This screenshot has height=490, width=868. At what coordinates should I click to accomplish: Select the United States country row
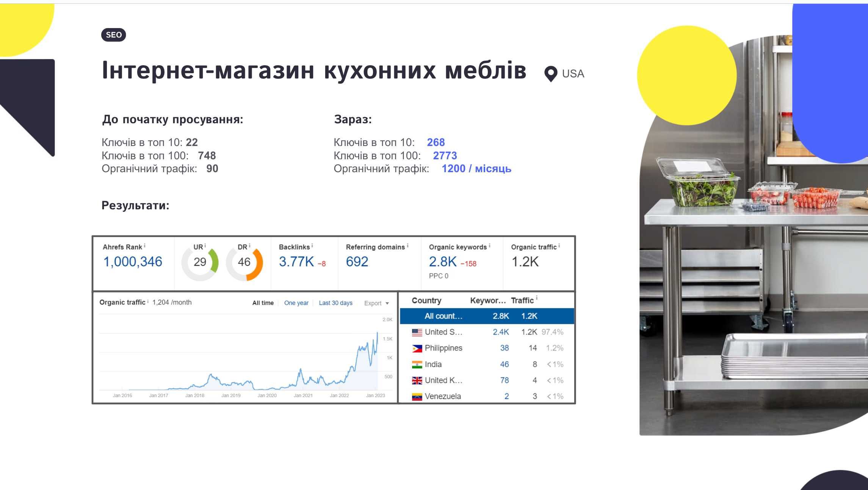(x=487, y=332)
